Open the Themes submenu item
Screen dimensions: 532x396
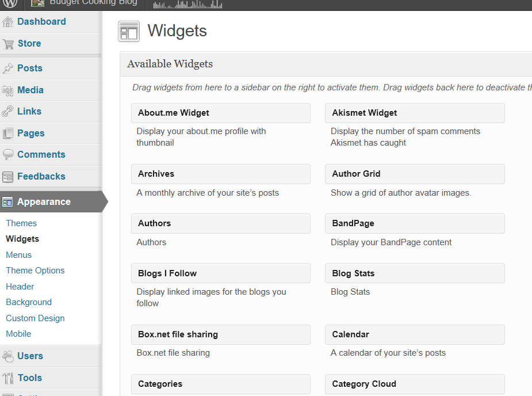coord(21,223)
